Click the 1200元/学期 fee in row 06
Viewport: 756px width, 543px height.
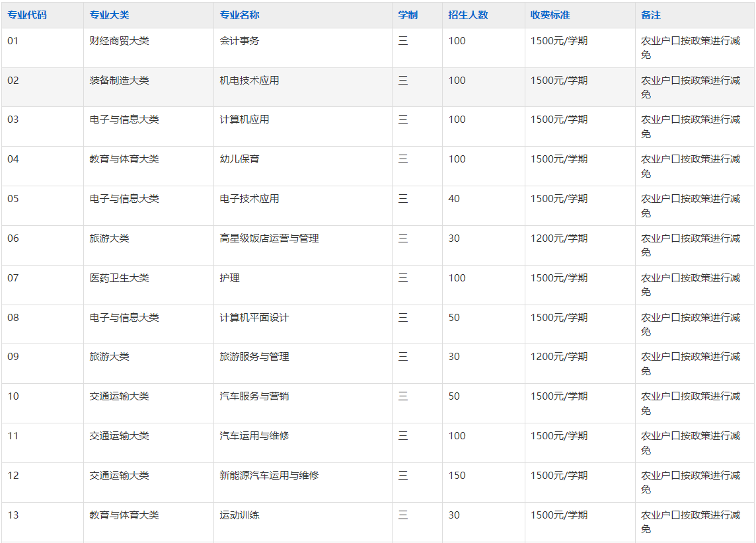click(x=559, y=238)
